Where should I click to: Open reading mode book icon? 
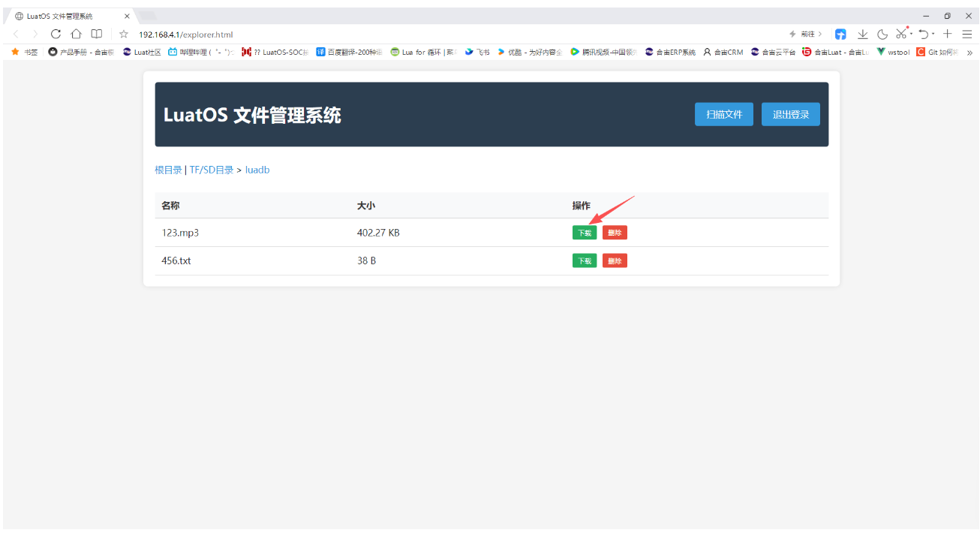coord(97,34)
